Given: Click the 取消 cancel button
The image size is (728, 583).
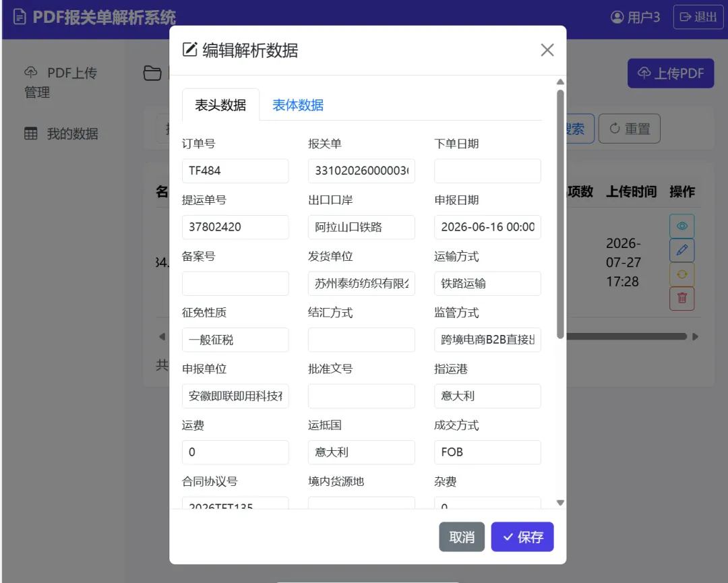Looking at the screenshot, I should [462, 537].
